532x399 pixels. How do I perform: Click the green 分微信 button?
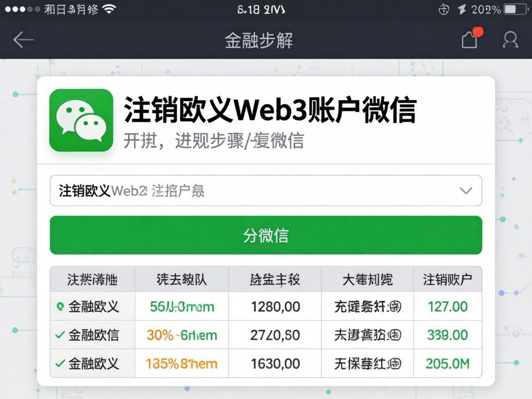point(266,235)
